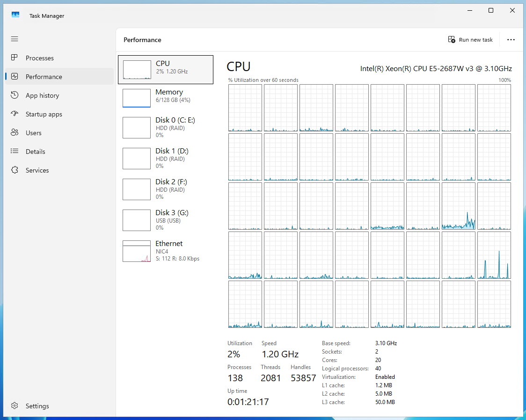Maximize the Task Manager window
Image resolution: width=526 pixels, height=420 pixels.
point(491,10)
